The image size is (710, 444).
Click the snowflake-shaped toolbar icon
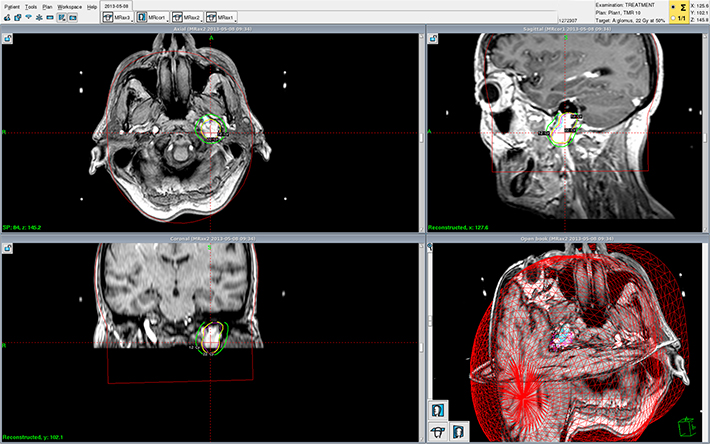pyautogui.click(x=39, y=18)
